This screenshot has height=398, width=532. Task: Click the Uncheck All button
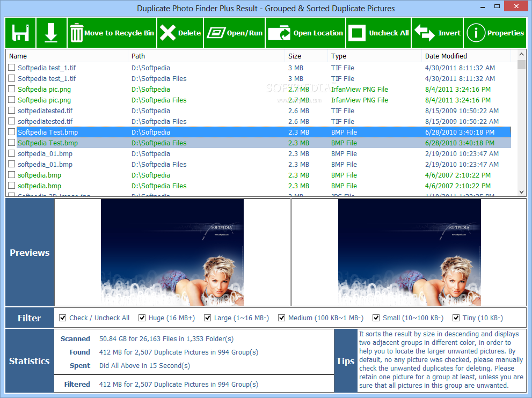tap(378, 33)
